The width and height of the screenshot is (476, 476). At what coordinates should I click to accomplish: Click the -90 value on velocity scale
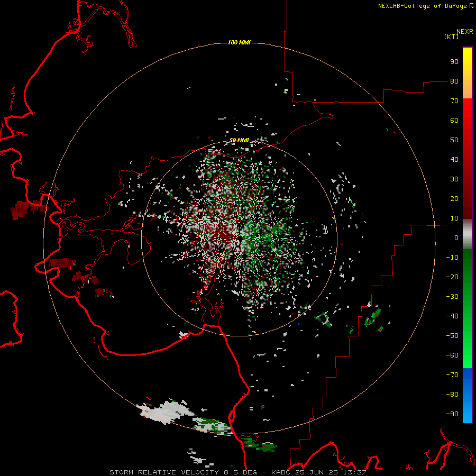coord(452,414)
